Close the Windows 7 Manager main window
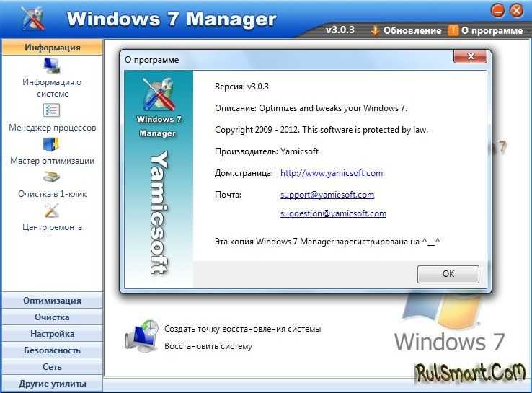This screenshot has width=532, height=393. tap(517, 11)
